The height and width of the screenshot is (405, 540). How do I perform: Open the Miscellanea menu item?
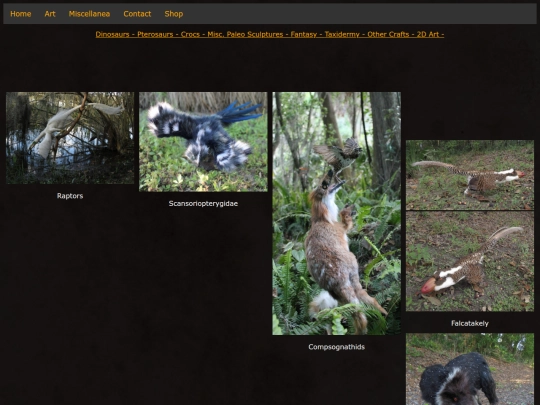pyautogui.click(x=90, y=14)
